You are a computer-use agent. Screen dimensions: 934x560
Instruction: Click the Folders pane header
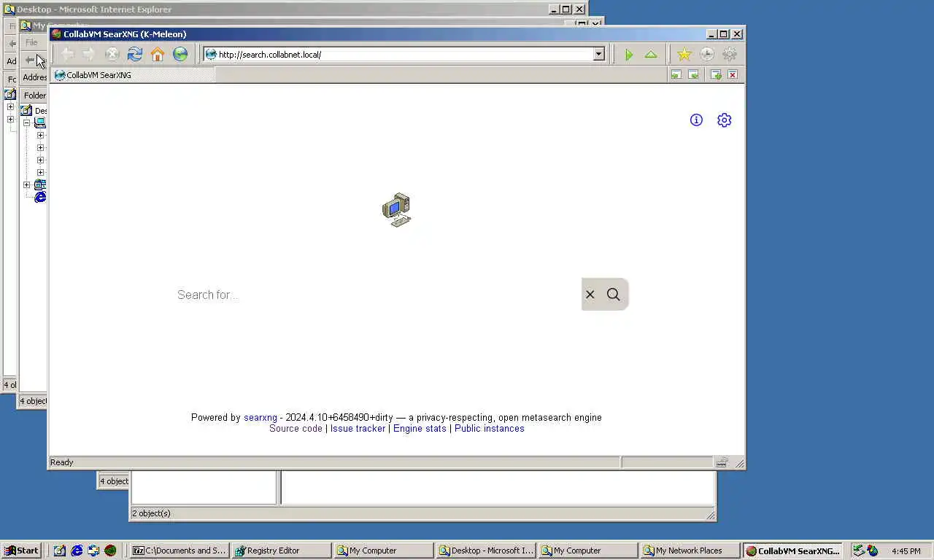pos(34,96)
